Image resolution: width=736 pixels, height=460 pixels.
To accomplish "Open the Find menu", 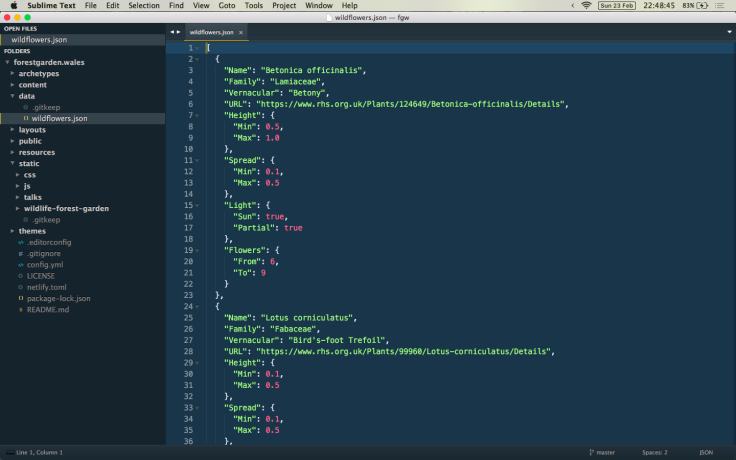I will point(176,6).
